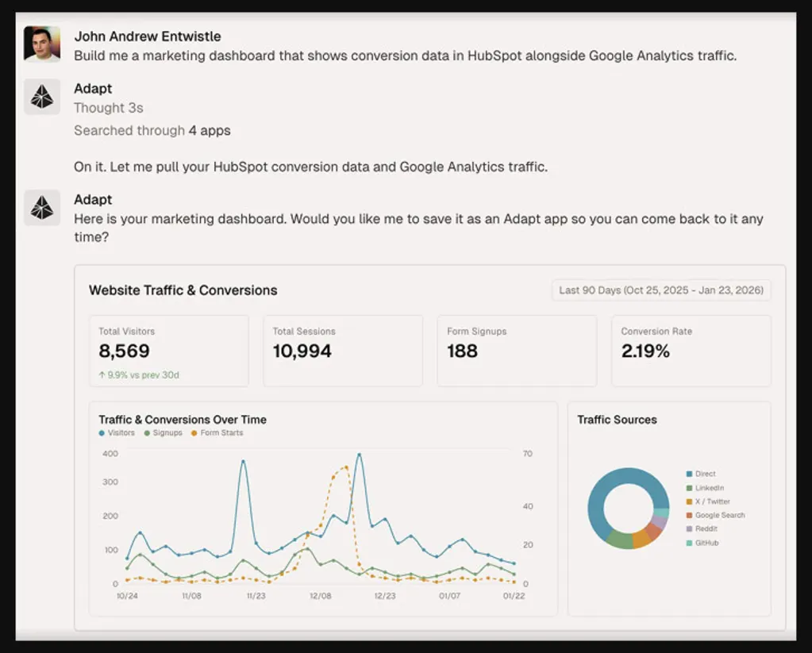Select the GitHub legend marker in Traffic Sources

pyautogui.click(x=689, y=543)
